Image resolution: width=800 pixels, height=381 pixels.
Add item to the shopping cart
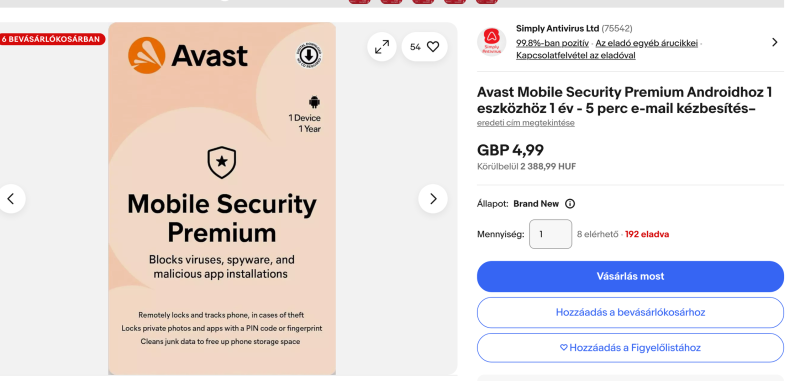click(x=630, y=312)
